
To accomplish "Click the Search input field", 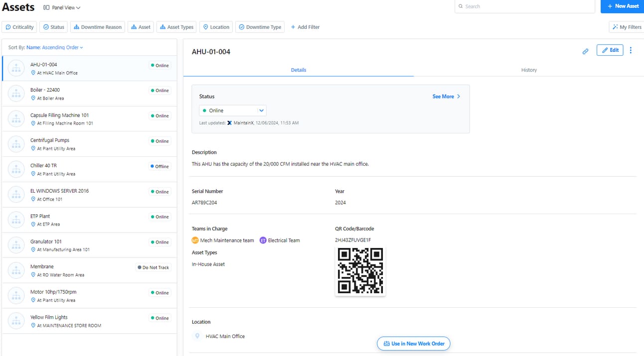I will pyautogui.click(x=525, y=6).
